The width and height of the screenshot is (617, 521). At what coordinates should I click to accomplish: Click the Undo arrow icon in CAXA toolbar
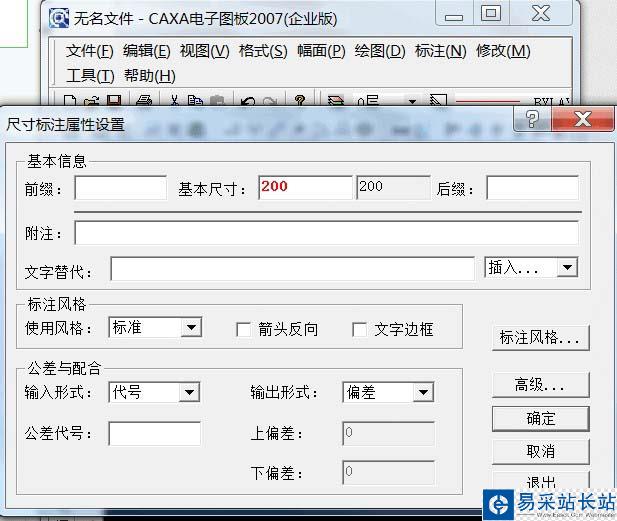(248, 102)
